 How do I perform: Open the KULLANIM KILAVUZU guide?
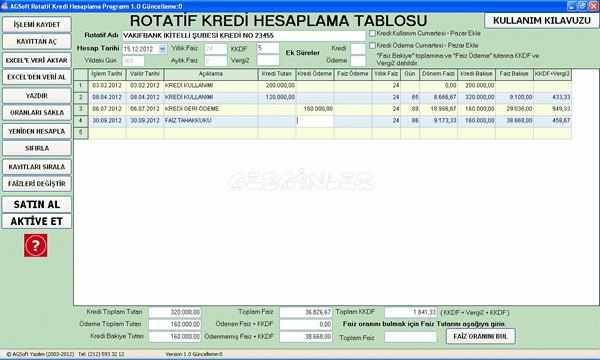541,20
